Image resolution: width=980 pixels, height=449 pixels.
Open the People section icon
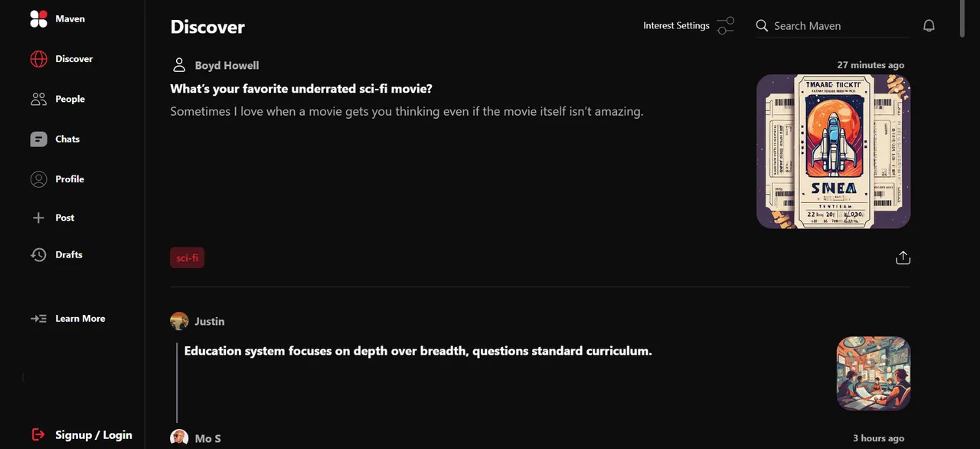(x=38, y=99)
